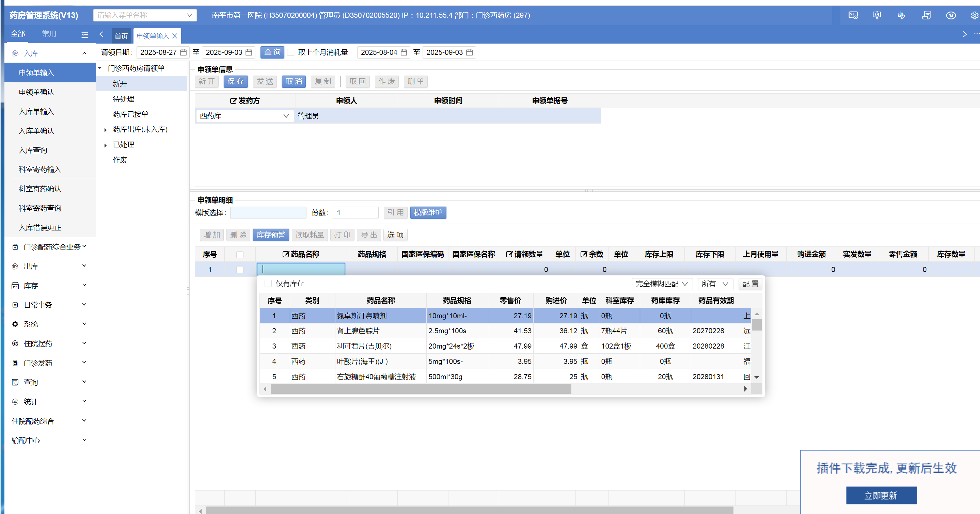
Task: Tick the row 1 selection checkbox
Action: (240, 270)
